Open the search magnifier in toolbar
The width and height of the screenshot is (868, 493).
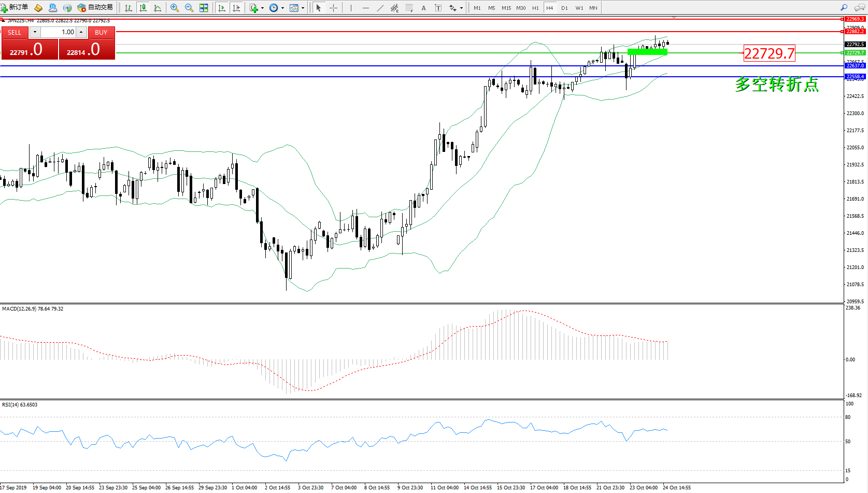tap(844, 8)
